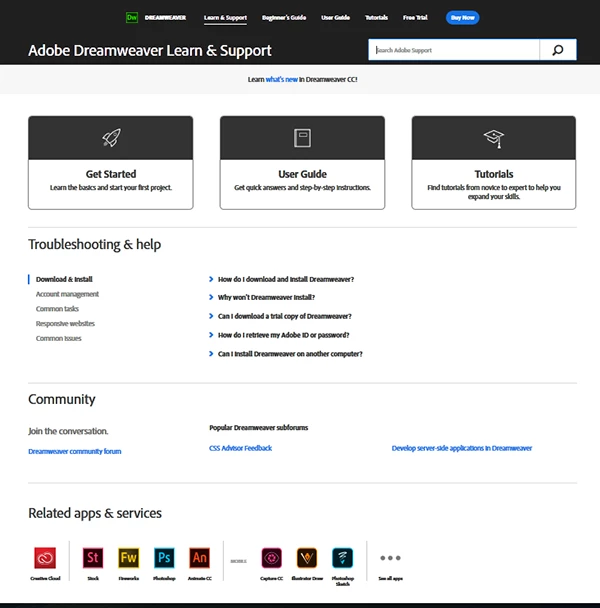Select the Responsive websites category
Image resolution: width=600 pixels, height=608 pixels.
click(65, 323)
